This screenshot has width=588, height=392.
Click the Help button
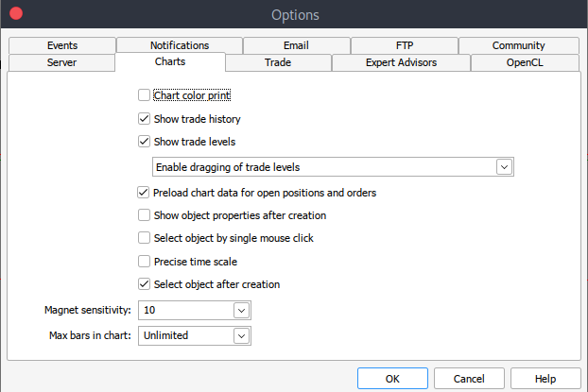545,378
